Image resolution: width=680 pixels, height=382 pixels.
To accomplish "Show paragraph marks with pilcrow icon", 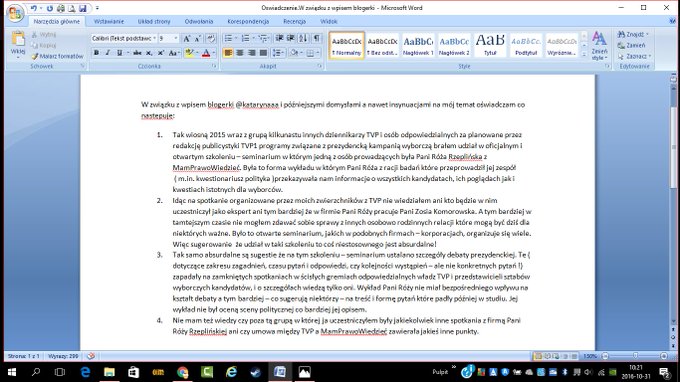I will coord(317,39).
